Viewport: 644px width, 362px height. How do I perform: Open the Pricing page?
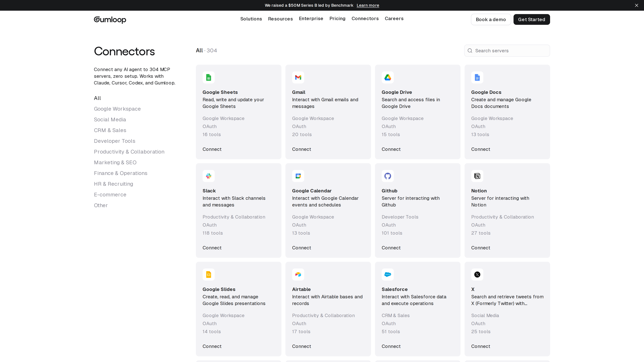[337, 18]
